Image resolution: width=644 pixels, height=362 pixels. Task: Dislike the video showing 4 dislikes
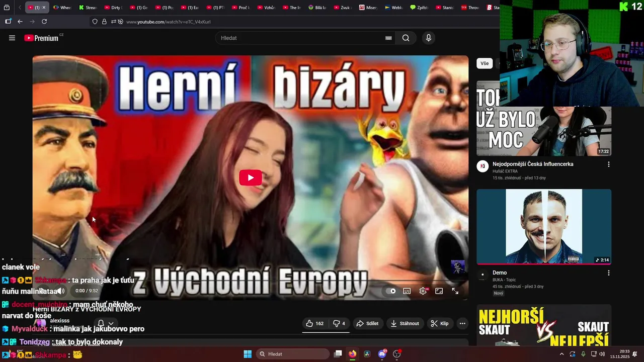point(339,323)
